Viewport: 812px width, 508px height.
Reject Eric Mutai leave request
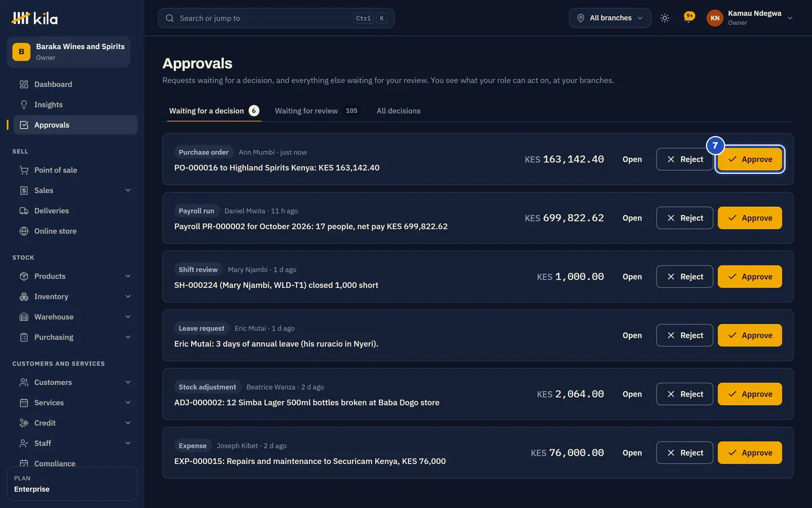pyautogui.click(x=685, y=335)
